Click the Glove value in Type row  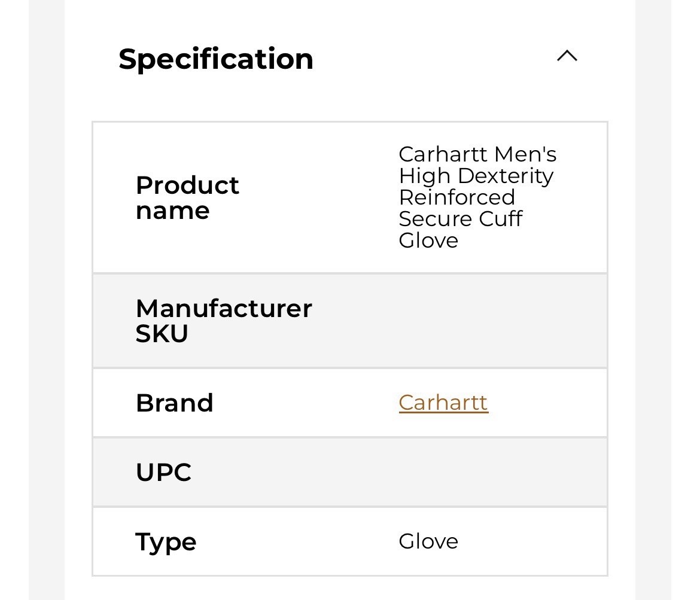[428, 541]
